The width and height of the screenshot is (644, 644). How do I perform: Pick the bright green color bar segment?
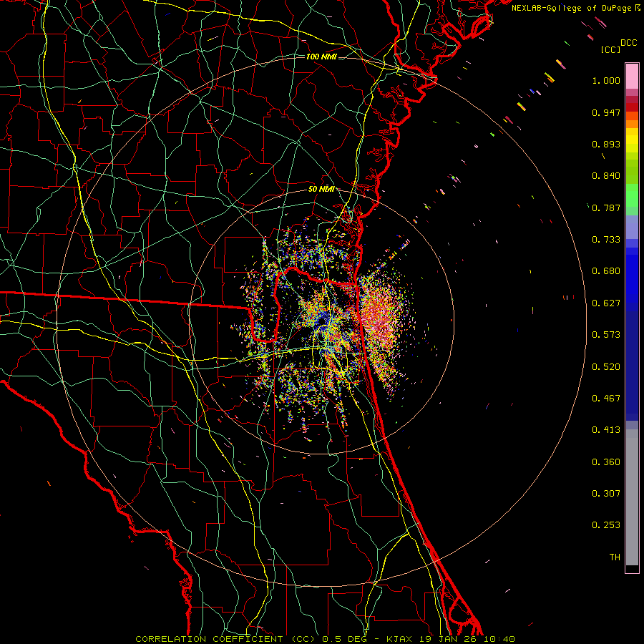632,195
